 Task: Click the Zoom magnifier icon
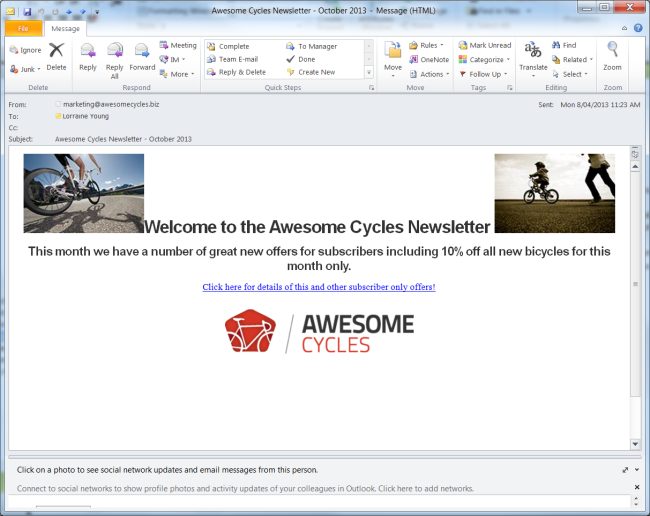click(612, 51)
